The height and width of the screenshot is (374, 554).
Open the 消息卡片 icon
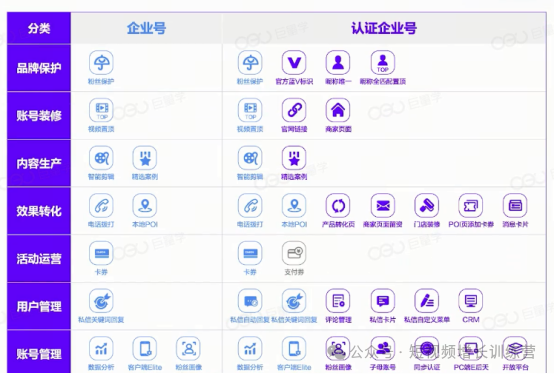click(x=515, y=206)
